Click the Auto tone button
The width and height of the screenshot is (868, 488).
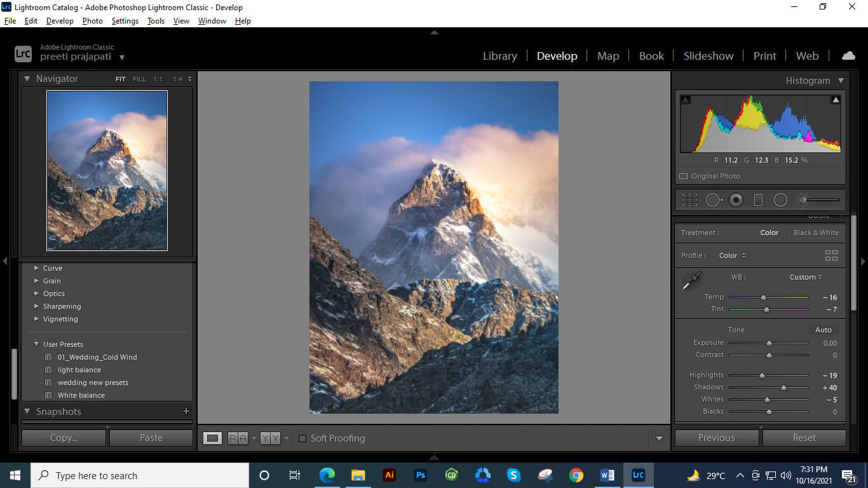pos(823,330)
